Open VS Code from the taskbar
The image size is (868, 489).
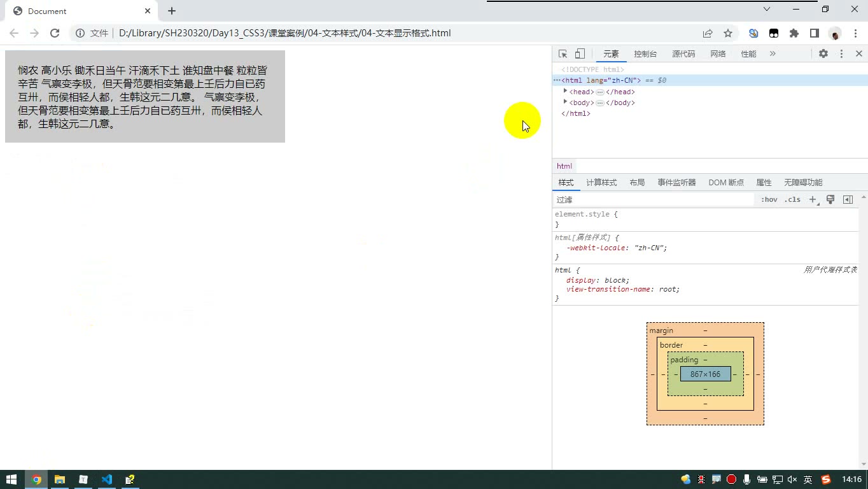pyautogui.click(x=106, y=479)
